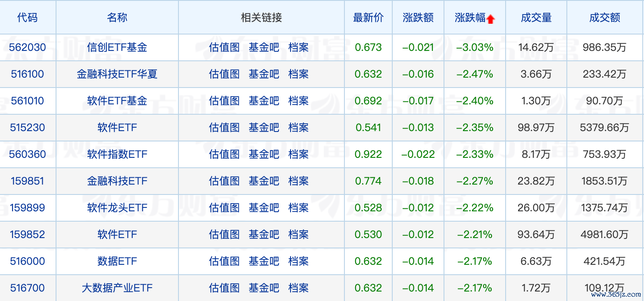
Task: Click fund code 516700
Action: pyautogui.click(x=28, y=288)
